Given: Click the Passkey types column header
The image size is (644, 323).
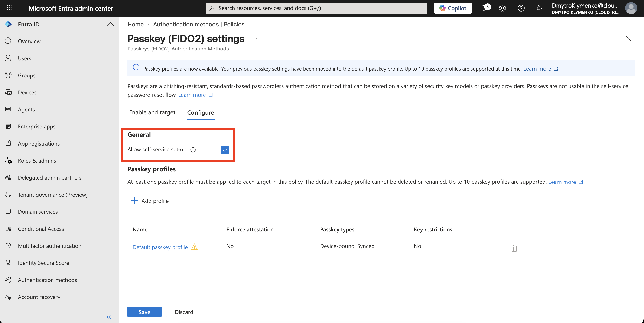Looking at the screenshot, I should click(x=337, y=229).
